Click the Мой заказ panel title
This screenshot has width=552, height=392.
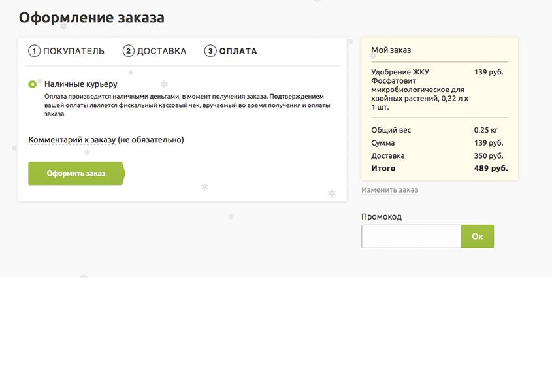391,50
